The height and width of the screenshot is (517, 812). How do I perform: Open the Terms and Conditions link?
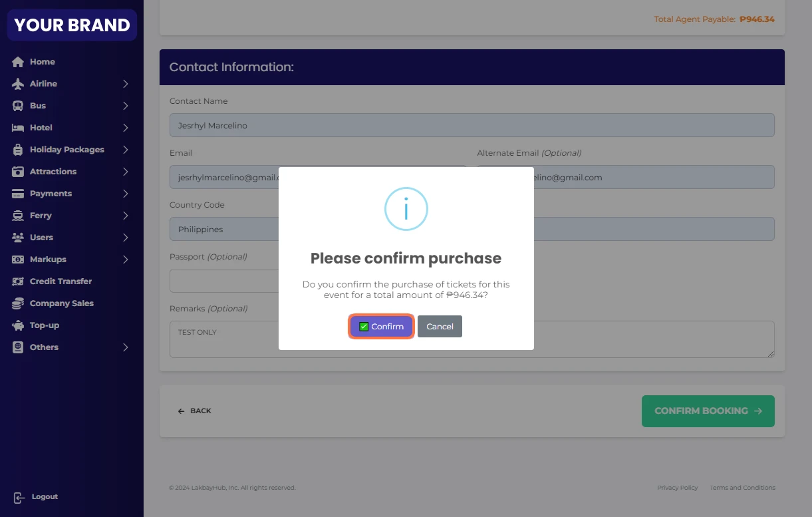(743, 488)
